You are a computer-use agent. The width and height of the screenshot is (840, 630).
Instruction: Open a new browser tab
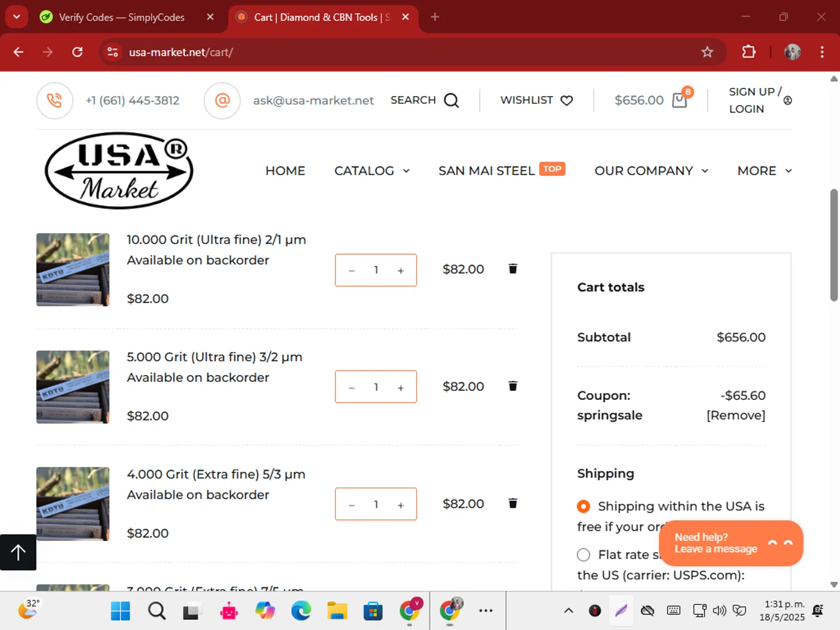(x=435, y=17)
